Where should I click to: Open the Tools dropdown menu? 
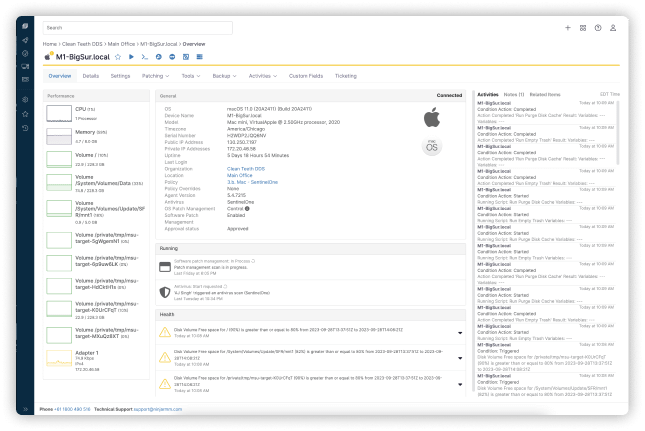click(189, 76)
